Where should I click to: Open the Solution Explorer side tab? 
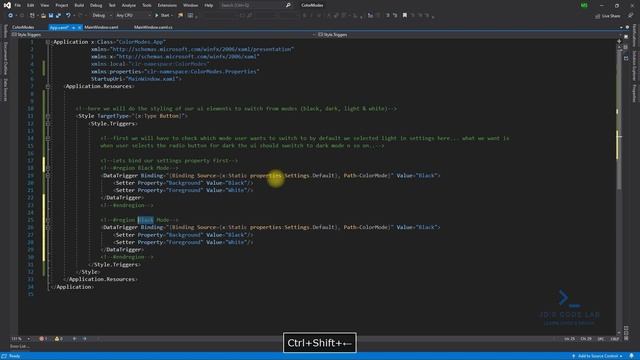pyautogui.click(x=634, y=66)
